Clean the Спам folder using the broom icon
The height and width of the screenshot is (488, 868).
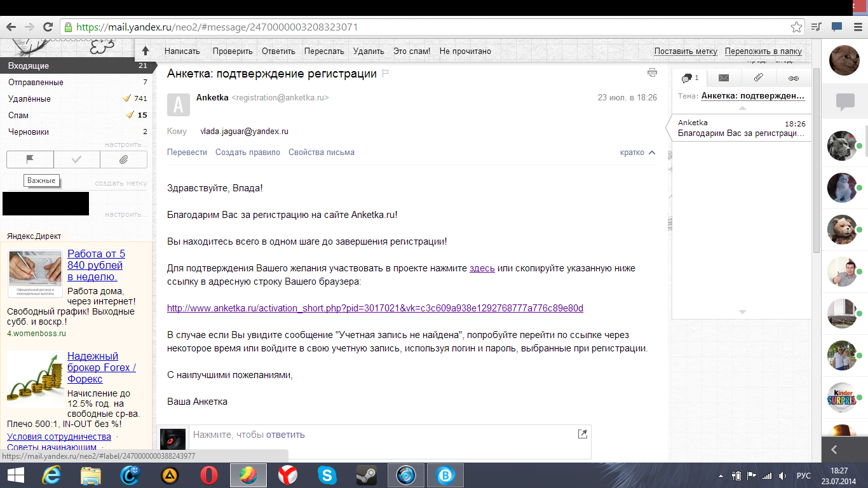(130, 115)
